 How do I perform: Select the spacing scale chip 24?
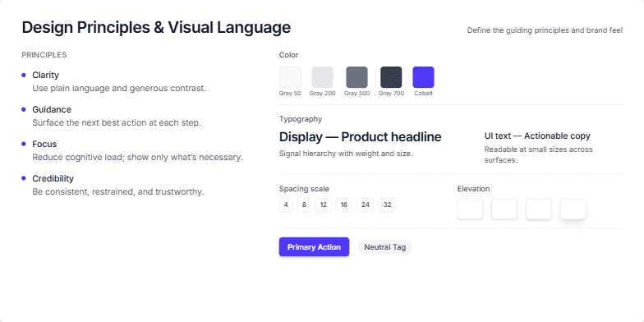(365, 205)
